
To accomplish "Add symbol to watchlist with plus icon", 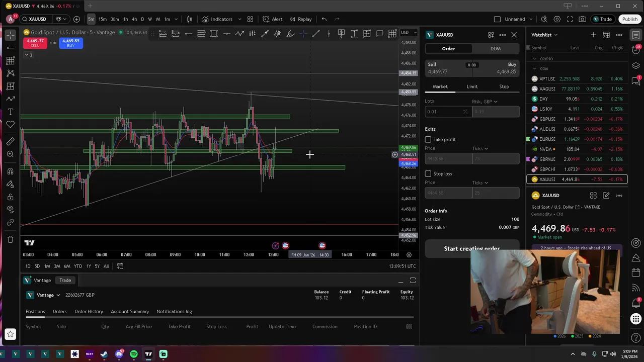I will click(x=593, y=35).
